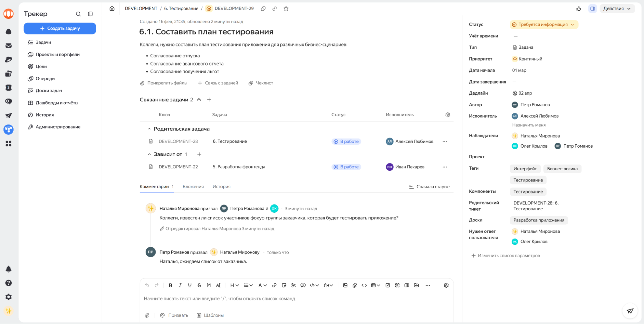This screenshot has width=644, height=324.
Task: Add task to favorites with star icon
Action: [x=286, y=9]
